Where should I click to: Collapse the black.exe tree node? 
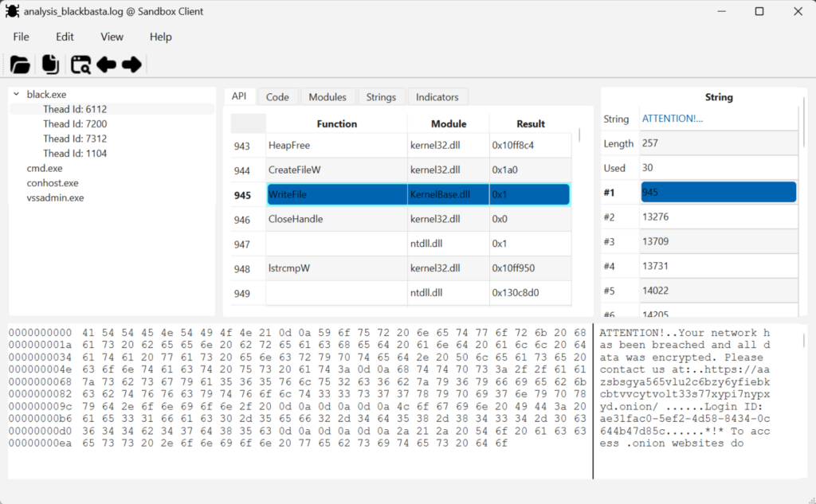point(16,94)
